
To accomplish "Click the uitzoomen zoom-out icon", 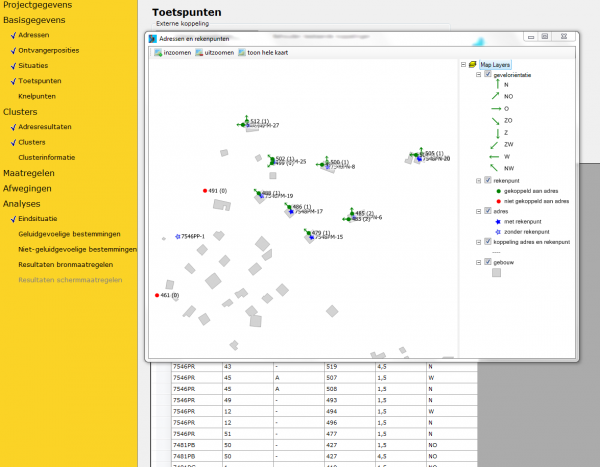I will pos(199,53).
